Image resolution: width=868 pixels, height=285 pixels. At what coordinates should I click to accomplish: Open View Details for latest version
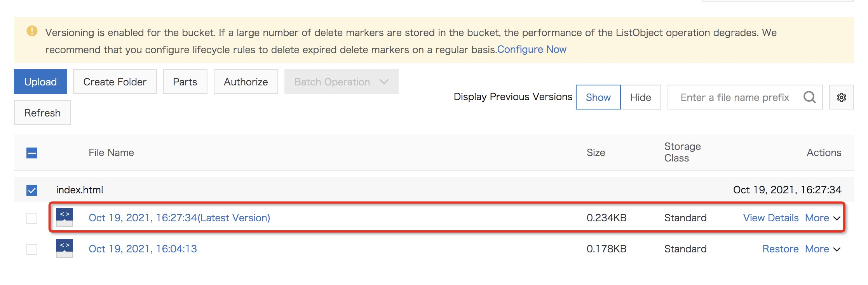point(770,218)
